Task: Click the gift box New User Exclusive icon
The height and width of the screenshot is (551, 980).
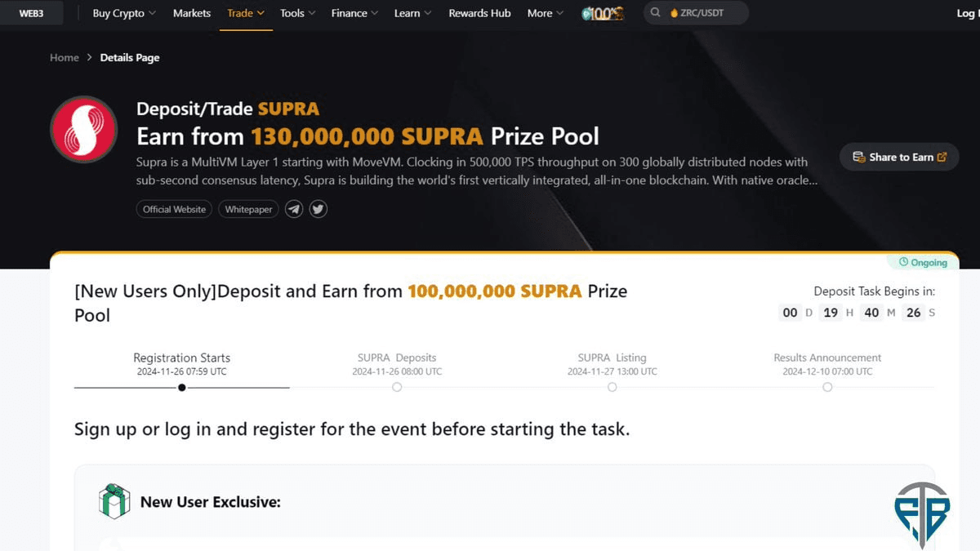Action: (114, 501)
